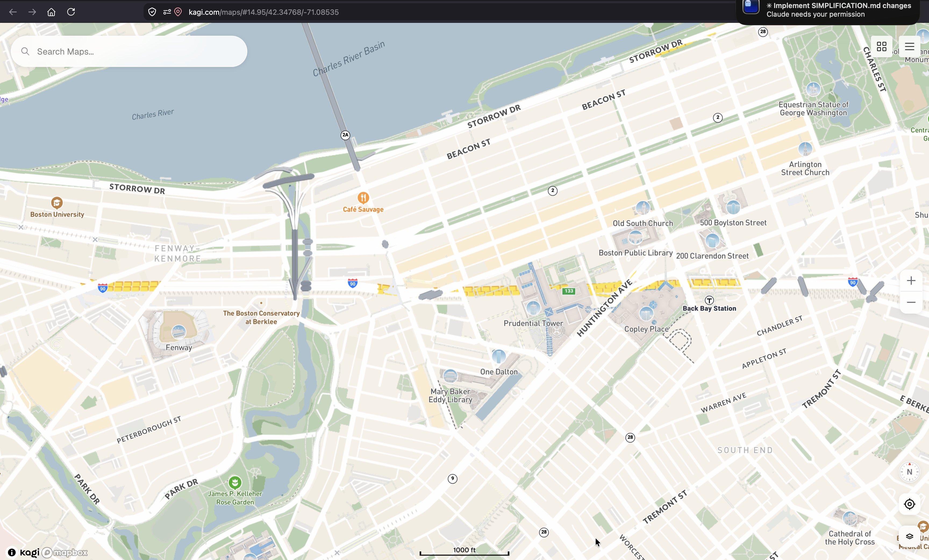The height and width of the screenshot is (560, 929).
Task: Select the Prudential Tower marker
Action: coord(533,308)
